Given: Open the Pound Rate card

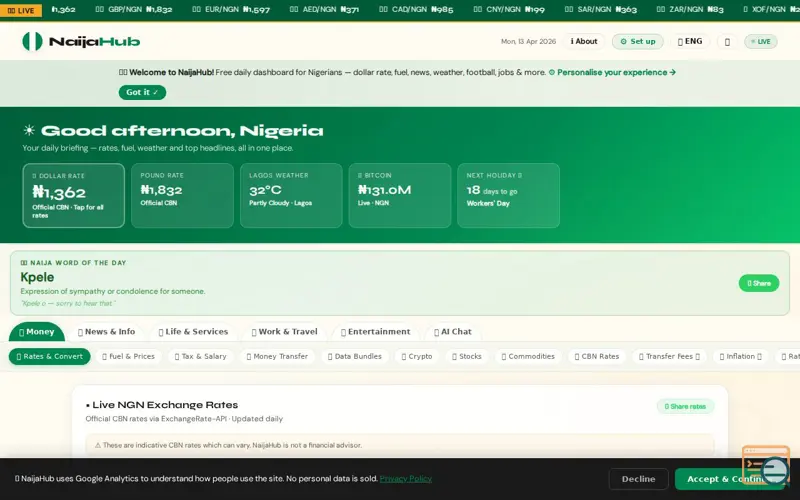Looking at the screenshot, I should coord(182,195).
